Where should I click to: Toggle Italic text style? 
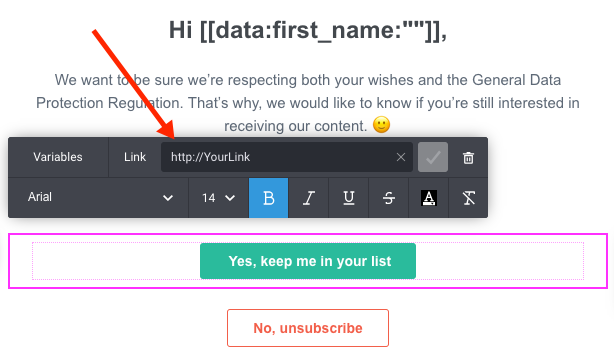[x=309, y=198]
